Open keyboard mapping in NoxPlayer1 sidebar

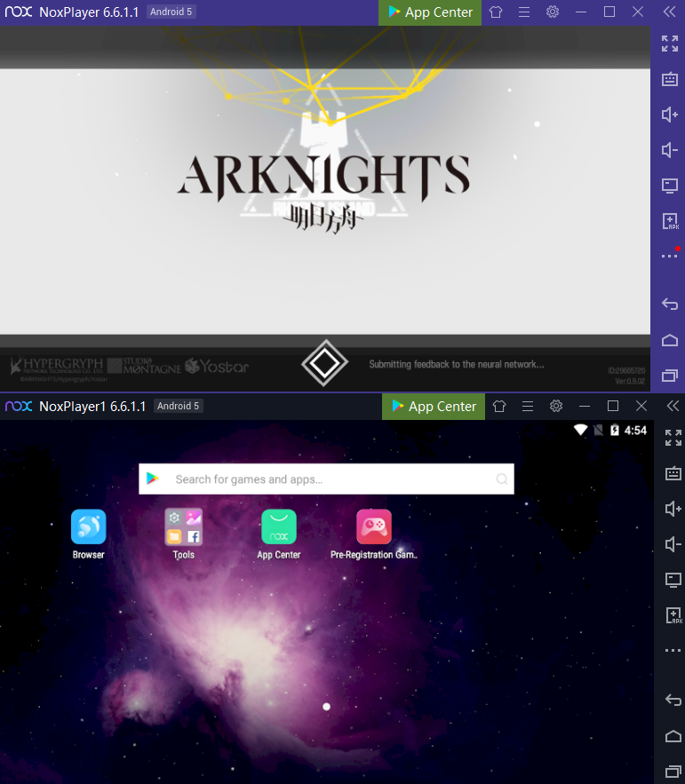[673, 473]
